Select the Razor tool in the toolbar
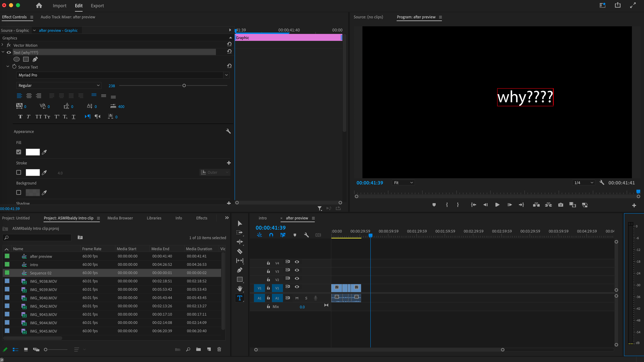 (239, 251)
